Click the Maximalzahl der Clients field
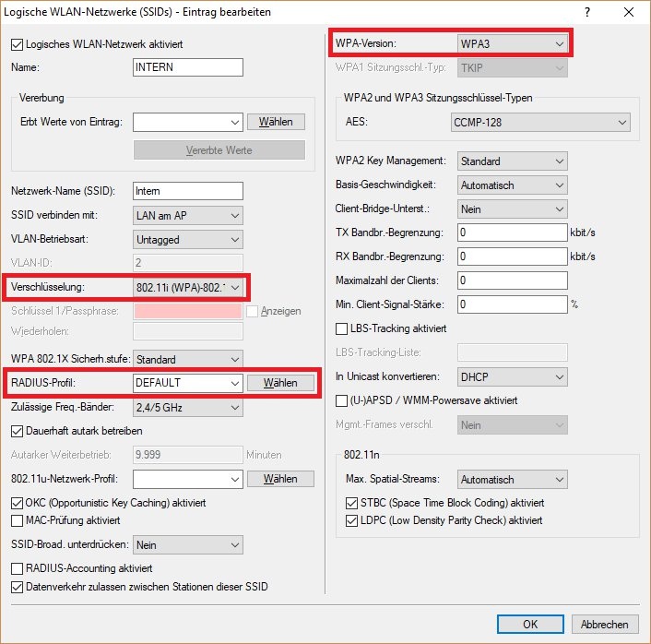The image size is (651, 644). 512,280
